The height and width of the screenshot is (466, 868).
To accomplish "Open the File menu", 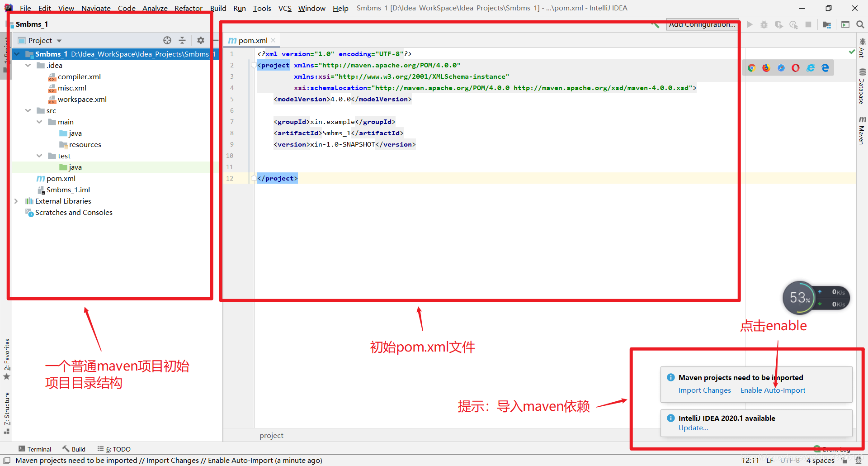I will [x=25, y=8].
